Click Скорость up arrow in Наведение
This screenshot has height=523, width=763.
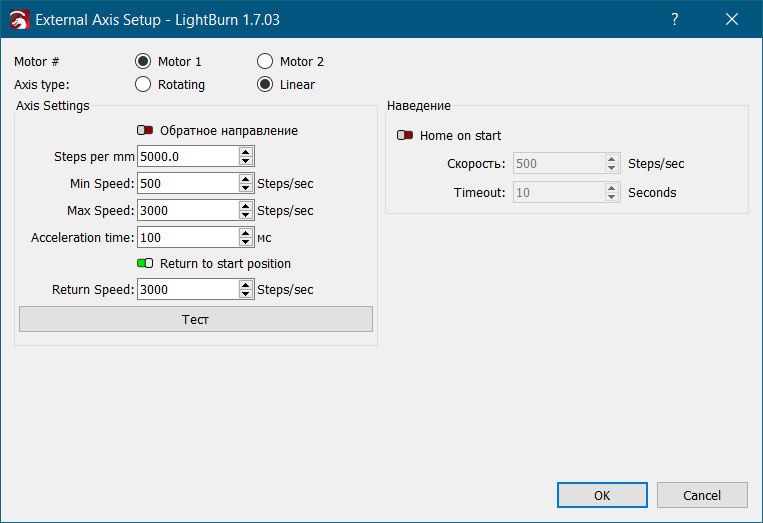pyautogui.click(x=612, y=159)
